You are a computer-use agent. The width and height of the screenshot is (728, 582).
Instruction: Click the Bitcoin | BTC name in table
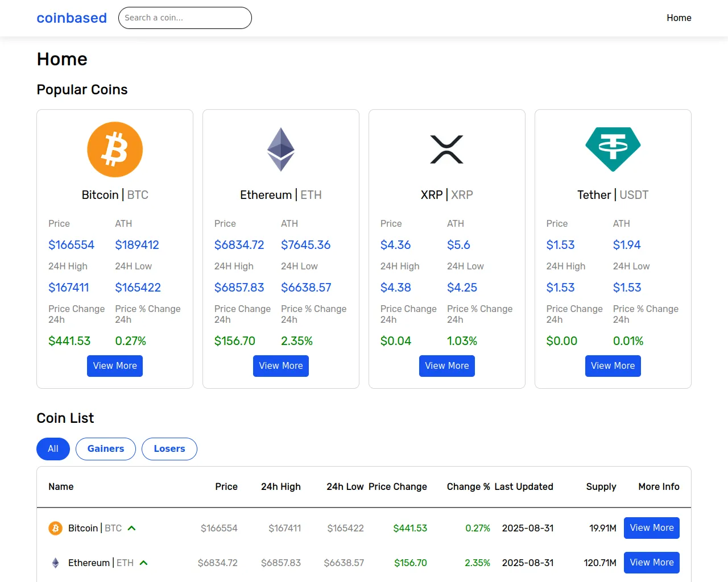pyautogui.click(x=95, y=528)
